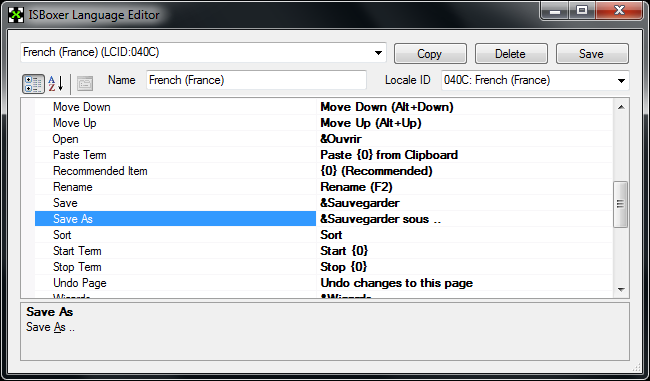Select the Move Up property row
The image size is (650, 381).
click(175, 123)
